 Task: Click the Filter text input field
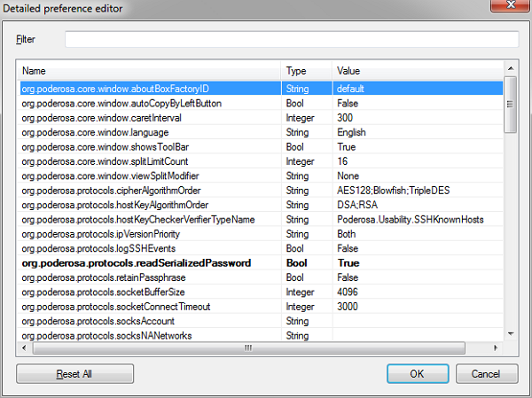[x=292, y=39]
